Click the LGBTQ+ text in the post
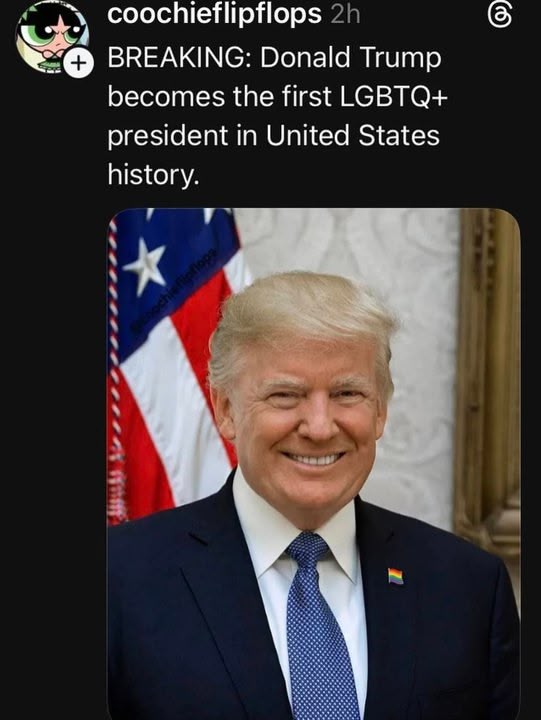541x720 pixels. 393,97
